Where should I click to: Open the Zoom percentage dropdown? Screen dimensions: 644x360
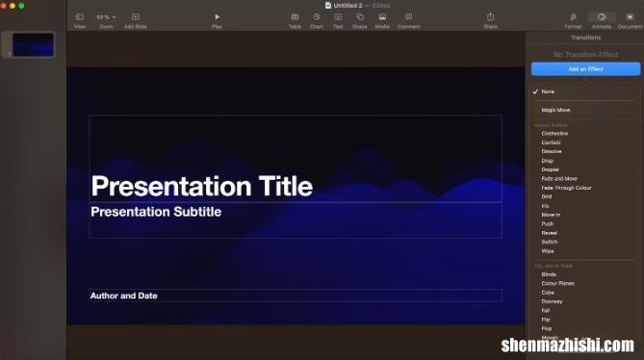click(106, 17)
